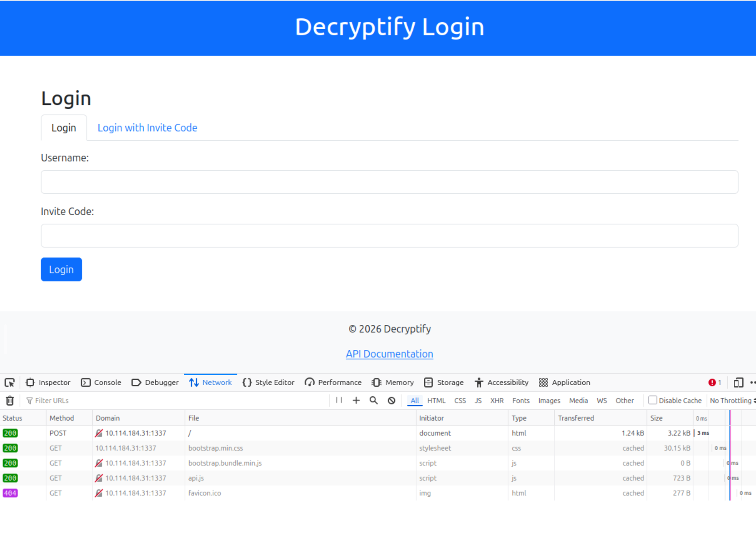Sort by Type column header
Viewport: 756px width, 533px height.
pyautogui.click(x=531, y=418)
